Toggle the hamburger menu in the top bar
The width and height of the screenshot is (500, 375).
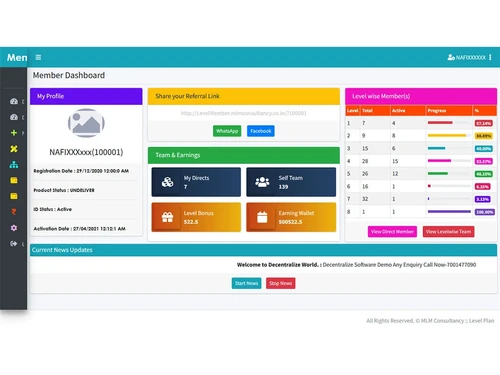click(x=38, y=57)
